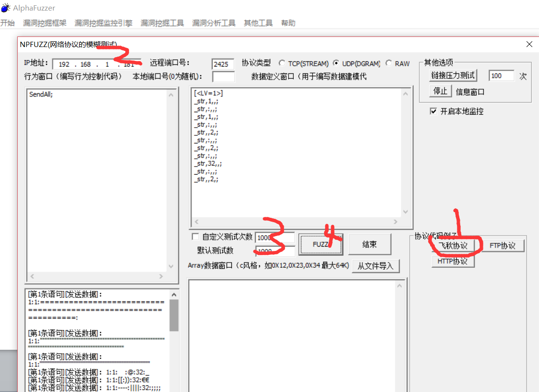Click the SendAll; line in behavior window
The image size is (539, 392).
pyautogui.click(x=41, y=94)
